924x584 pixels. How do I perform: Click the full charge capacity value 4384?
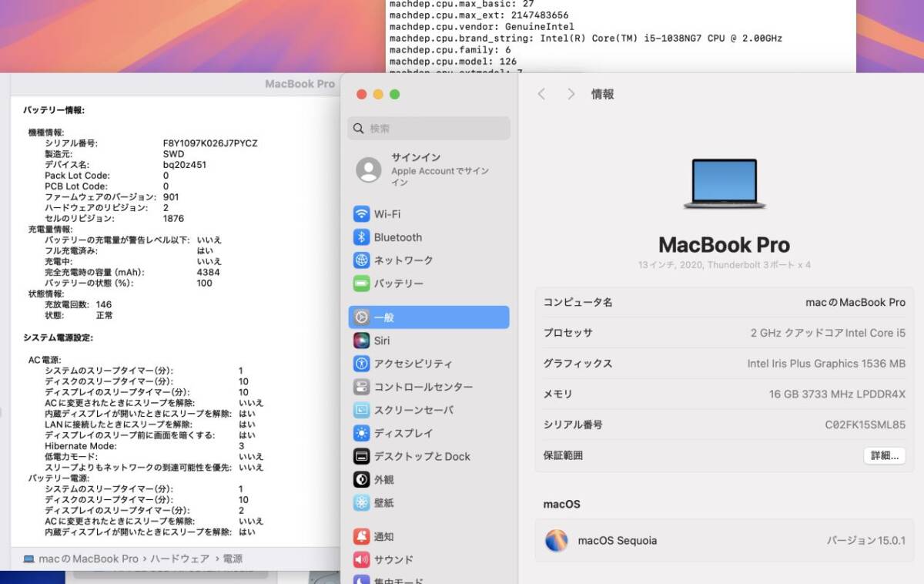pos(208,272)
